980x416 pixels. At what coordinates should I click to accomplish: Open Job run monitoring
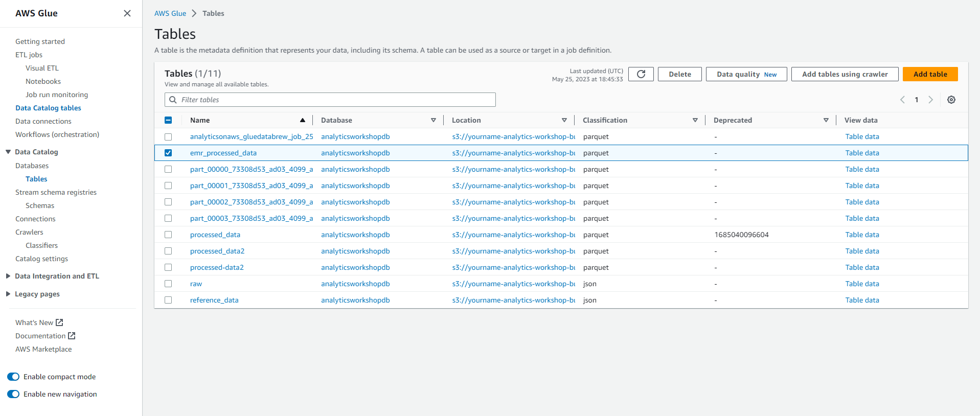[x=57, y=95]
